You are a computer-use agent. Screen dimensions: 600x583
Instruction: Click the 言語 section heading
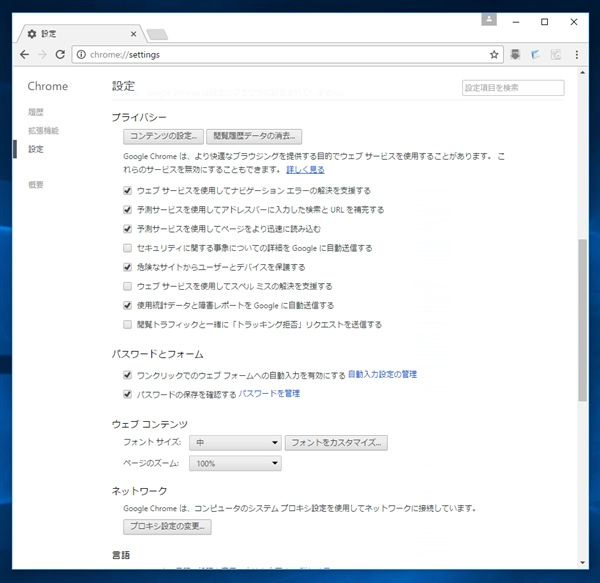coord(121,555)
